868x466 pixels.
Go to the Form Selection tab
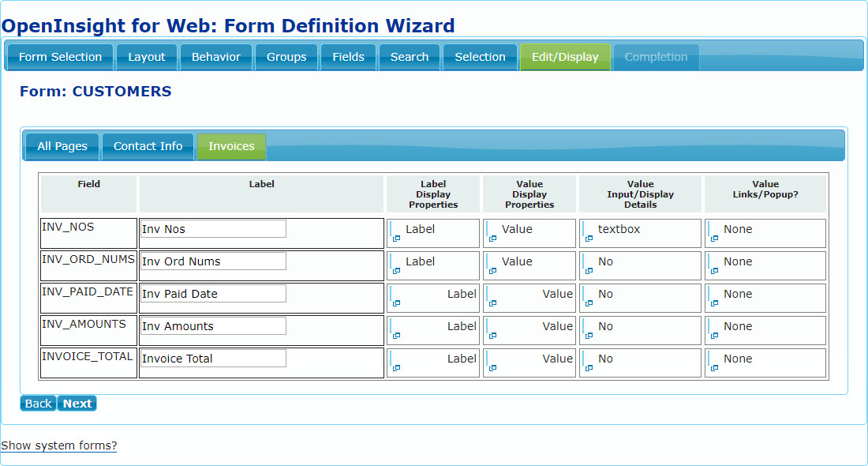(60, 57)
